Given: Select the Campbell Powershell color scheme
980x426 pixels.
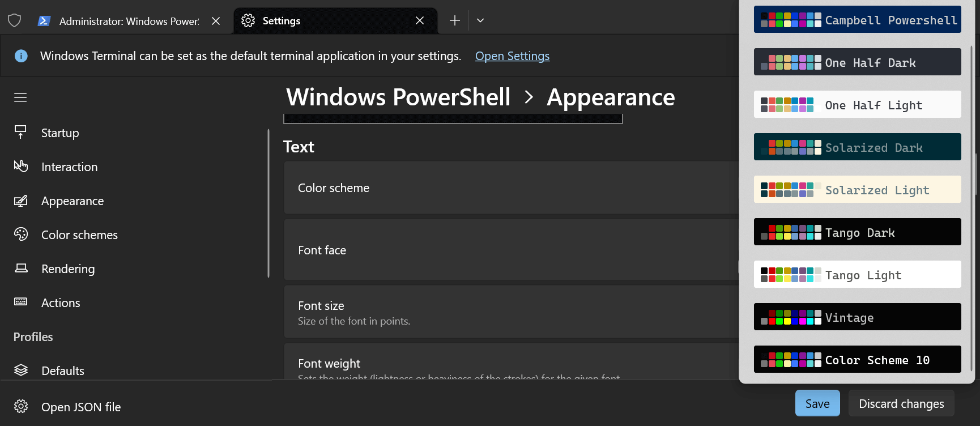Looking at the screenshot, I should [857, 19].
